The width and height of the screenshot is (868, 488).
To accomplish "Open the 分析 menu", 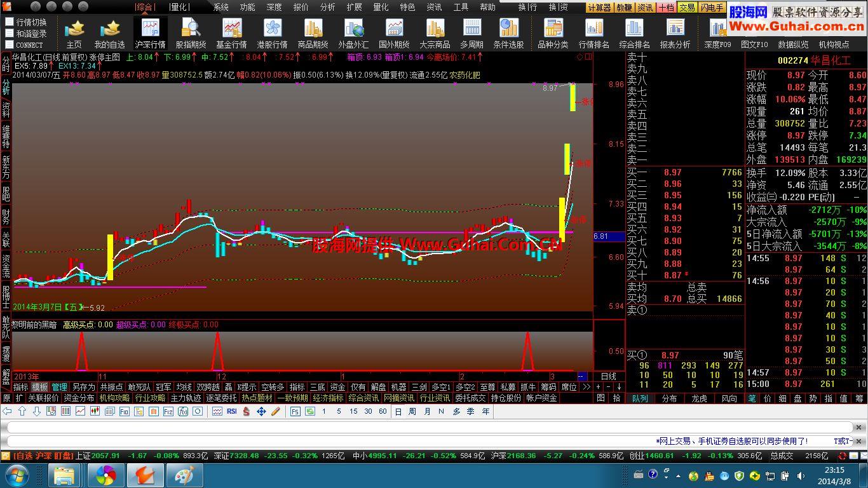I will (328, 7).
